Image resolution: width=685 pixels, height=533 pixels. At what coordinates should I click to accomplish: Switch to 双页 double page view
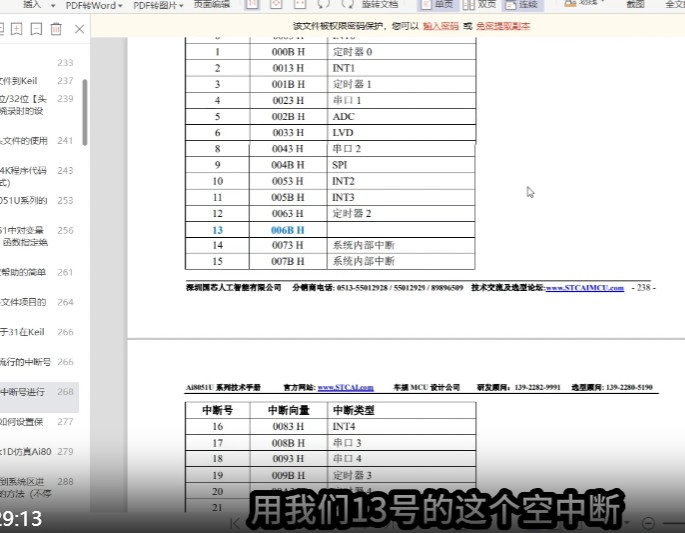tap(479, 5)
